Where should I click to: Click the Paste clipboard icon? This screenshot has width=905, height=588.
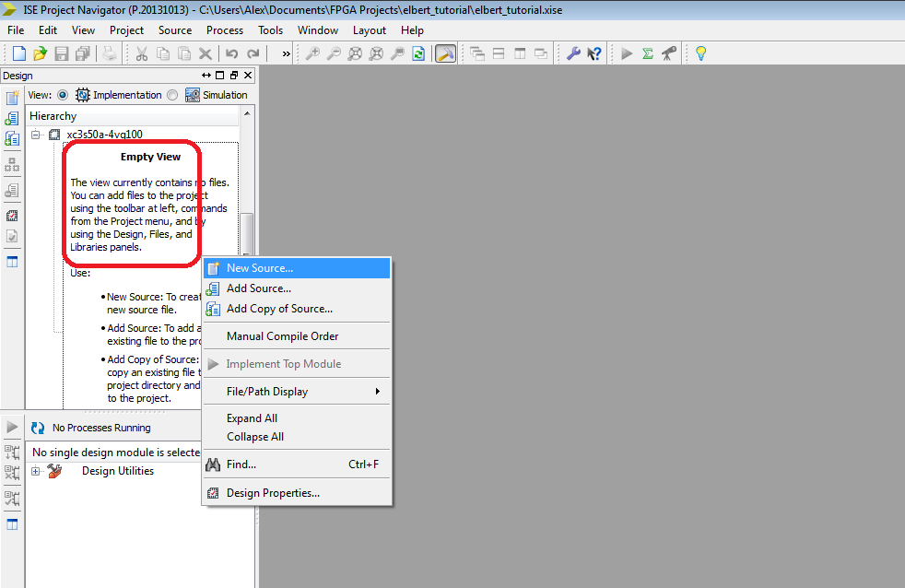click(184, 53)
